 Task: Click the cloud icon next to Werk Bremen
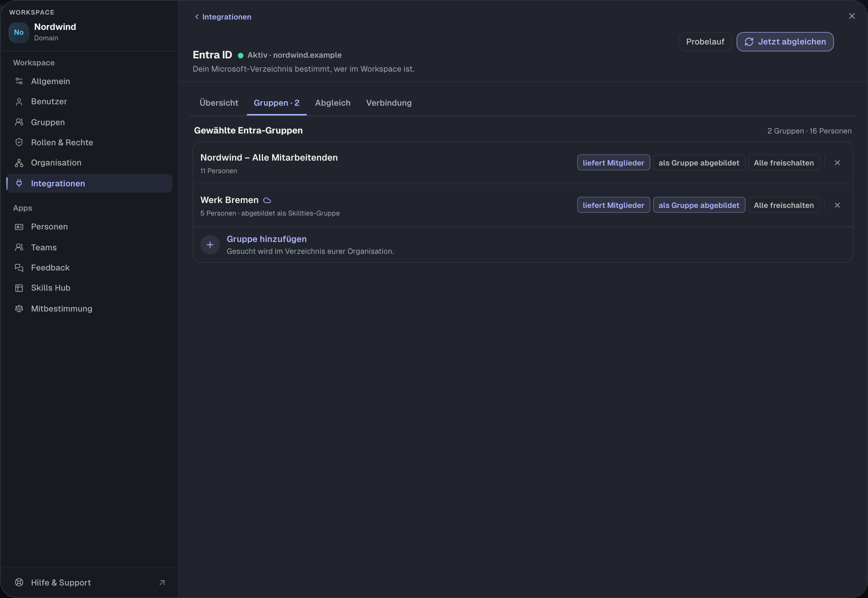[267, 201]
